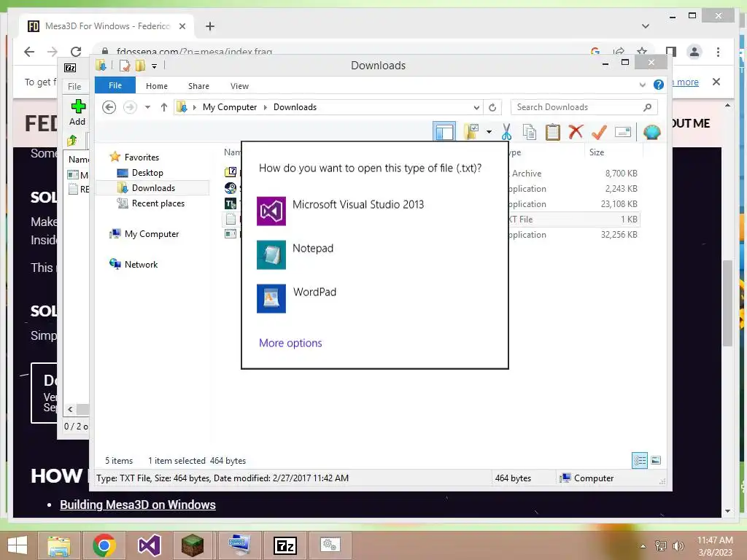The height and width of the screenshot is (560, 747).
Task: Switch to Details view using bottom-right icon
Action: click(639, 460)
